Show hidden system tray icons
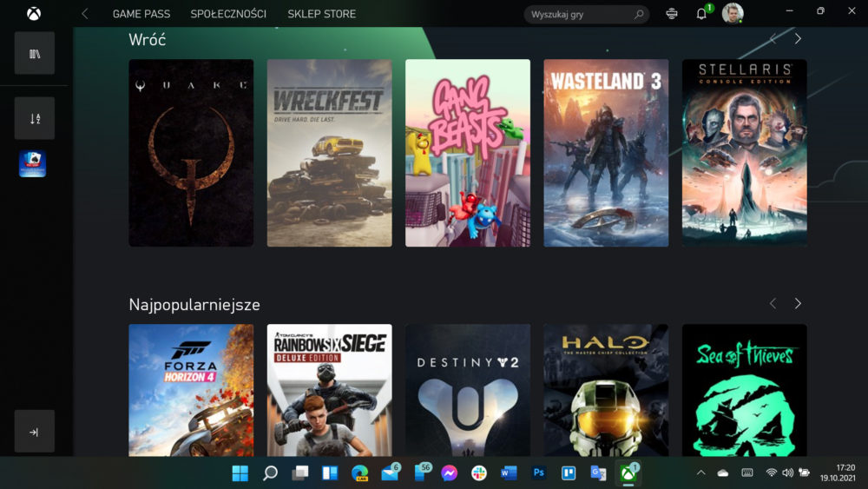The height and width of the screenshot is (489, 868). tap(700, 473)
